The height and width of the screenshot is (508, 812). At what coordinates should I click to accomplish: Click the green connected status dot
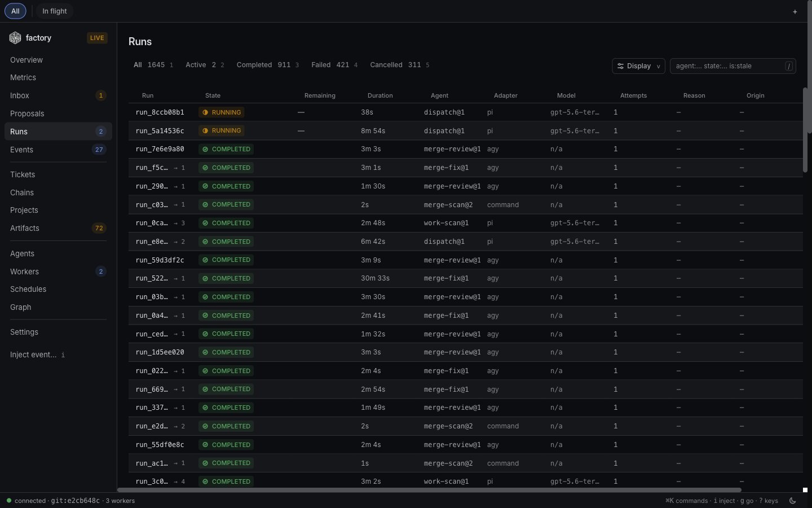9,500
